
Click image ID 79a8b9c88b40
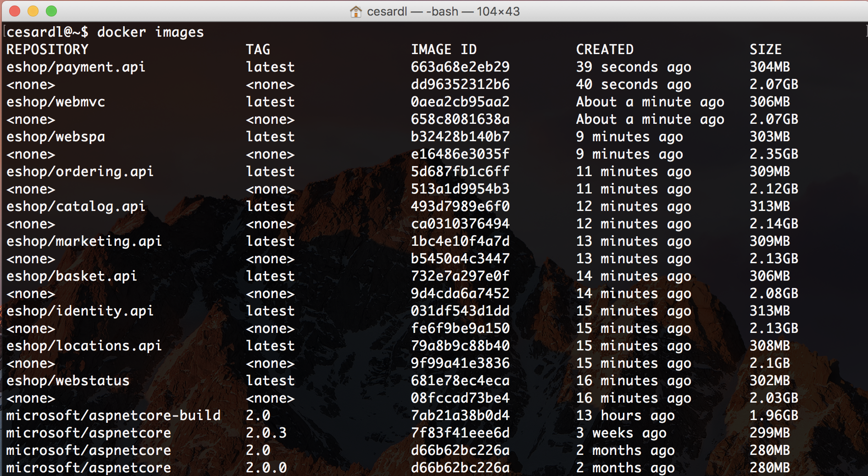(460, 346)
